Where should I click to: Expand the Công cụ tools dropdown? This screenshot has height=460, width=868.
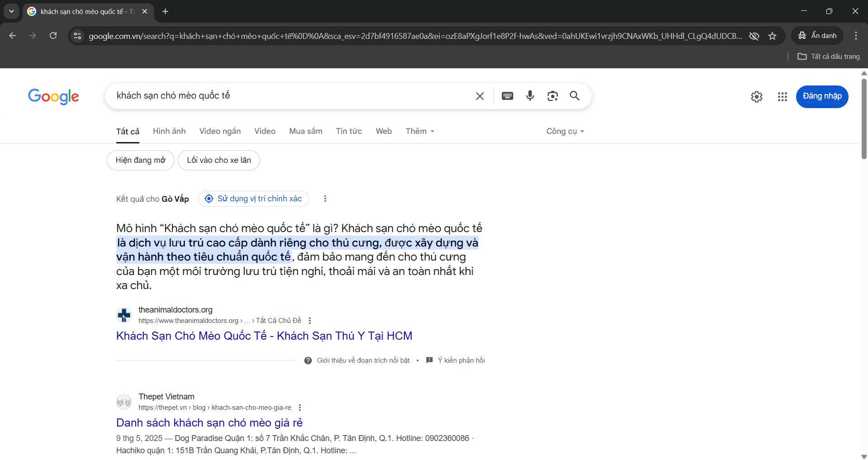tap(565, 131)
